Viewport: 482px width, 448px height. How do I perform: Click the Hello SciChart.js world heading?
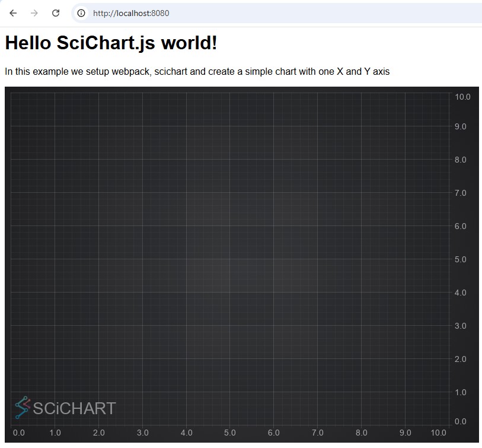coord(110,42)
